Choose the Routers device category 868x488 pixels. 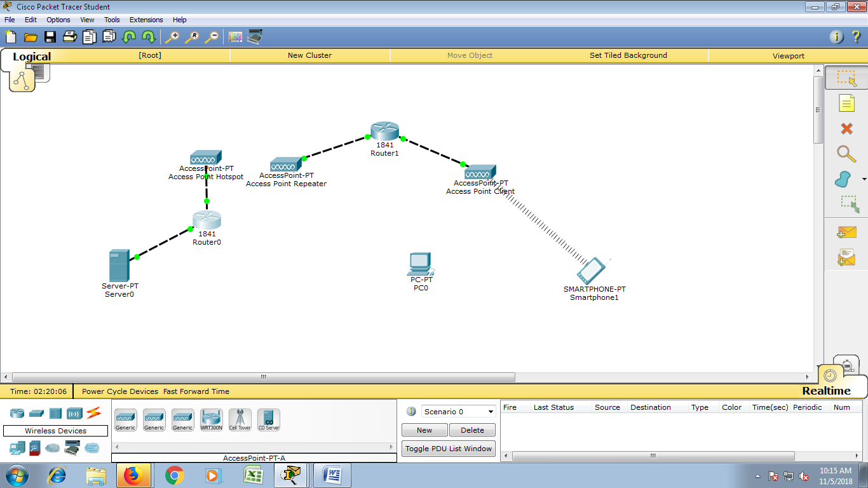tap(17, 414)
